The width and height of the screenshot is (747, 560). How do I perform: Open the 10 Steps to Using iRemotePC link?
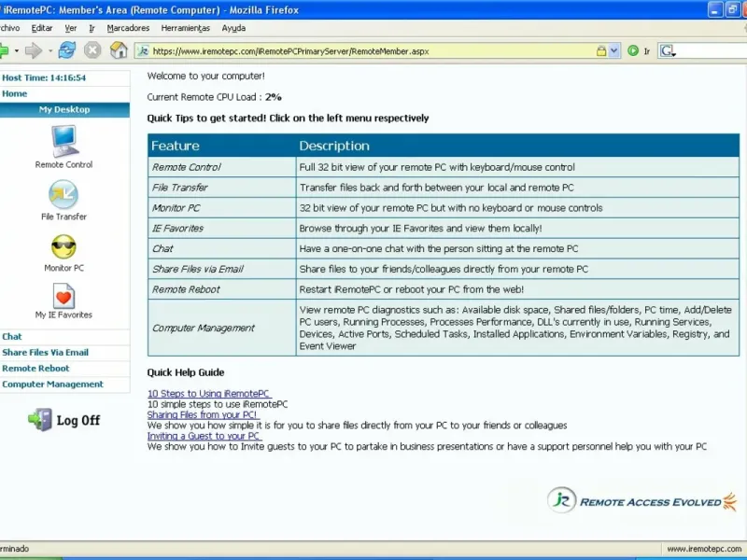(x=208, y=393)
